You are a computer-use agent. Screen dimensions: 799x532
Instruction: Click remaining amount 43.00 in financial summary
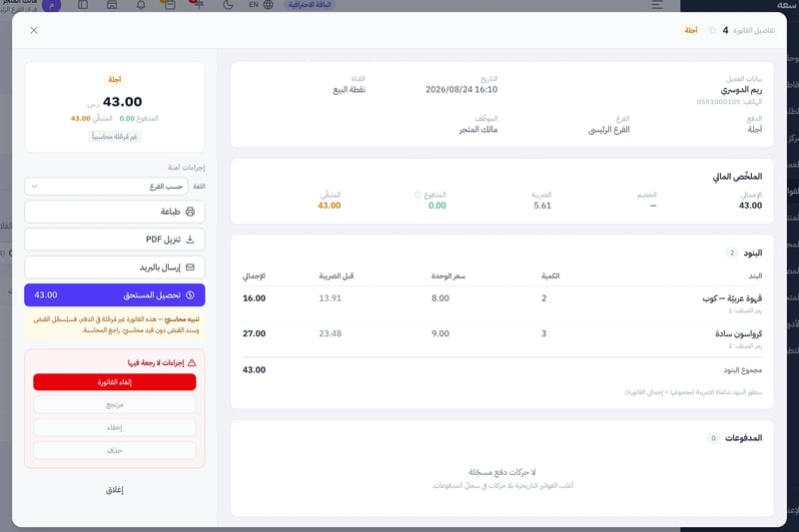(330, 206)
